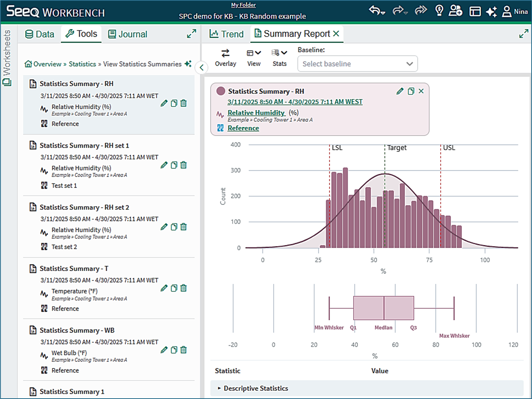Delete Statistics Summary - RH set 2
This screenshot has width=532, height=399.
(184, 227)
